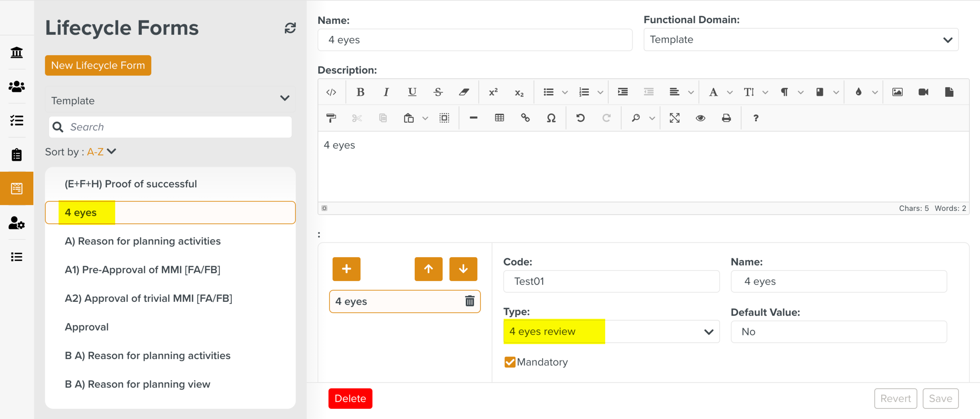Click the refresh icon beside Lifecycle Forms
This screenshot has height=419, width=980.
pos(290,28)
